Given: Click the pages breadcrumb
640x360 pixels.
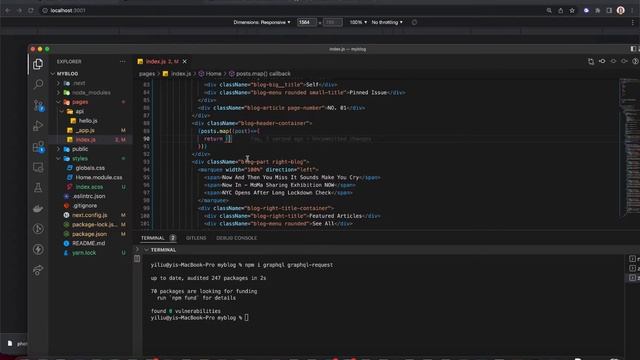Looking at the screenshot, I should 147,74.
